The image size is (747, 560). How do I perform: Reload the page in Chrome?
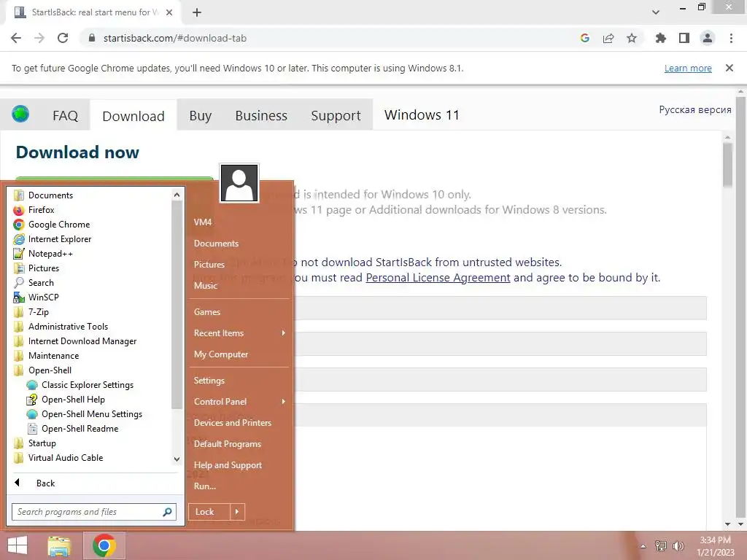(x=63, y=38)
